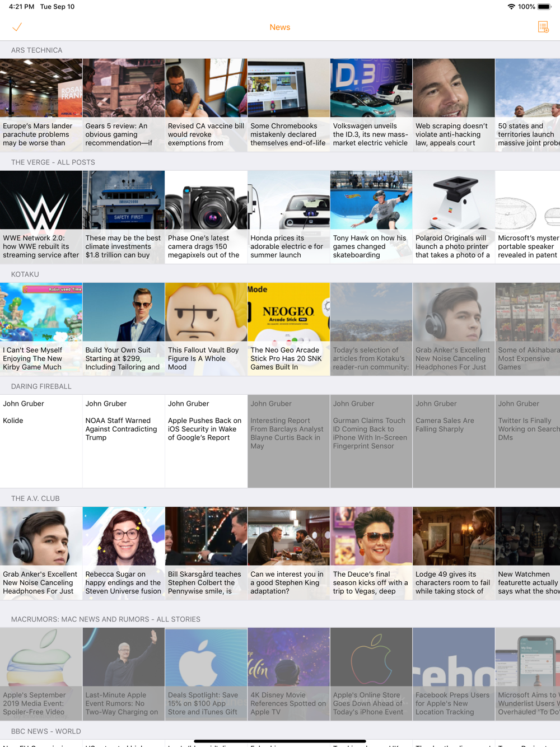Open the Daring Fireball section header
This screenshot has width=560, height=747.
tap(41, 386)
